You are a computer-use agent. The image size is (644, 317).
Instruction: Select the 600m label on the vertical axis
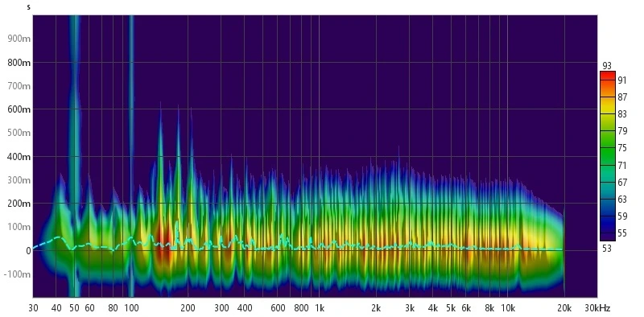(19, 109)
